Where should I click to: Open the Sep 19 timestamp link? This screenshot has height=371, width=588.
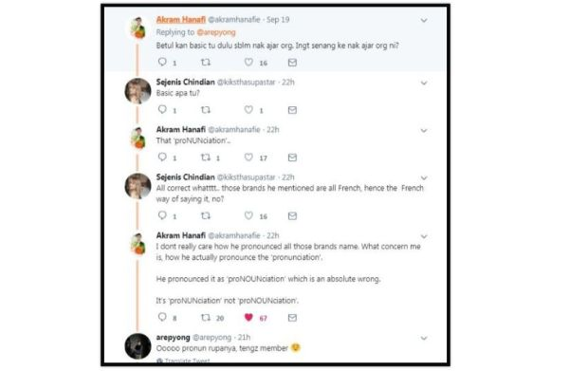point(278,20)
